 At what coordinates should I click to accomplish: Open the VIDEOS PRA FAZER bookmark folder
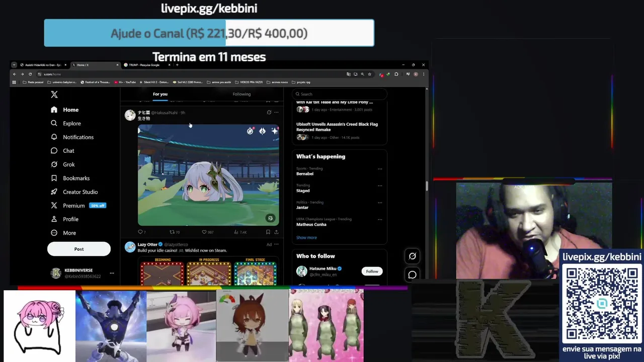[249, 82]
